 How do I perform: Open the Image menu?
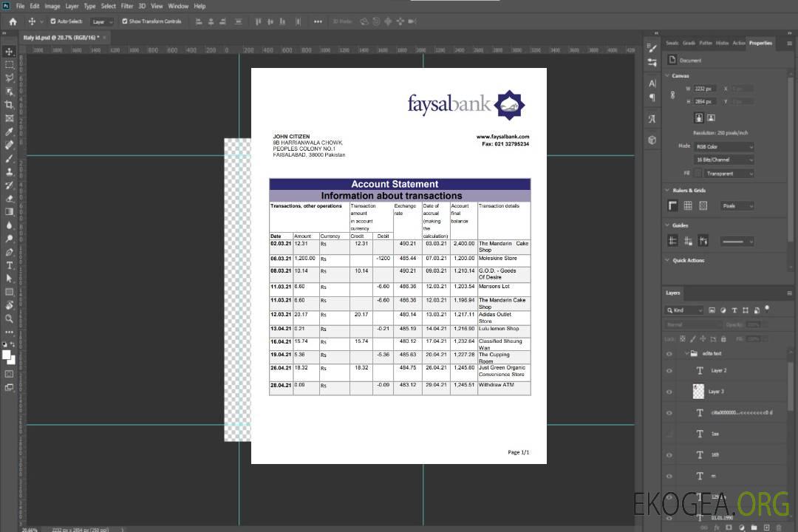click(52, 6)
